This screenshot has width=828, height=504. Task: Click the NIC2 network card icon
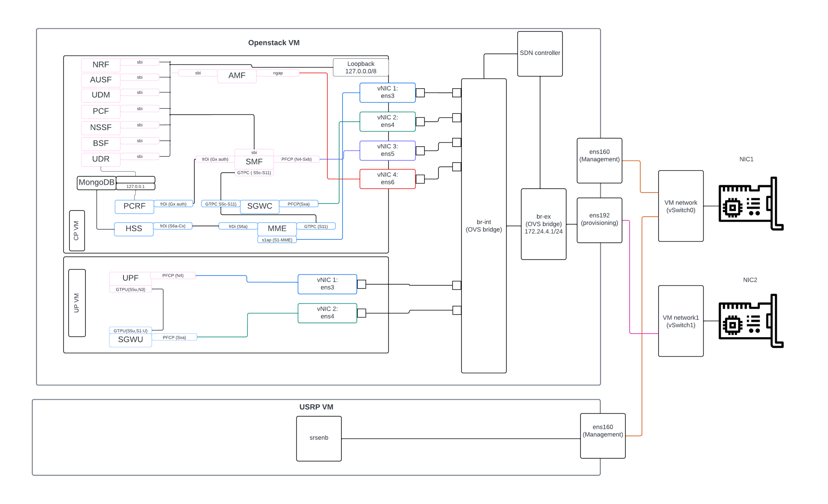750,321
